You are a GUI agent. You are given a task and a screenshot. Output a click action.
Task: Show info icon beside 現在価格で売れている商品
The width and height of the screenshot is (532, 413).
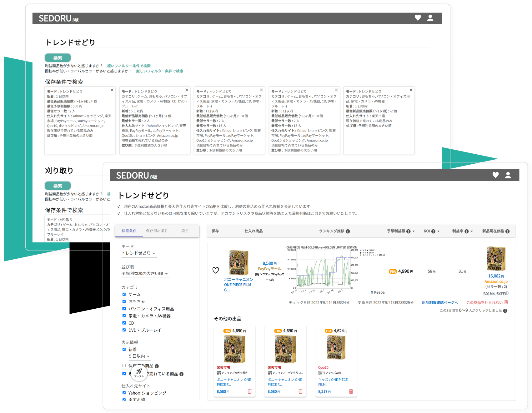tap(182, 374)
